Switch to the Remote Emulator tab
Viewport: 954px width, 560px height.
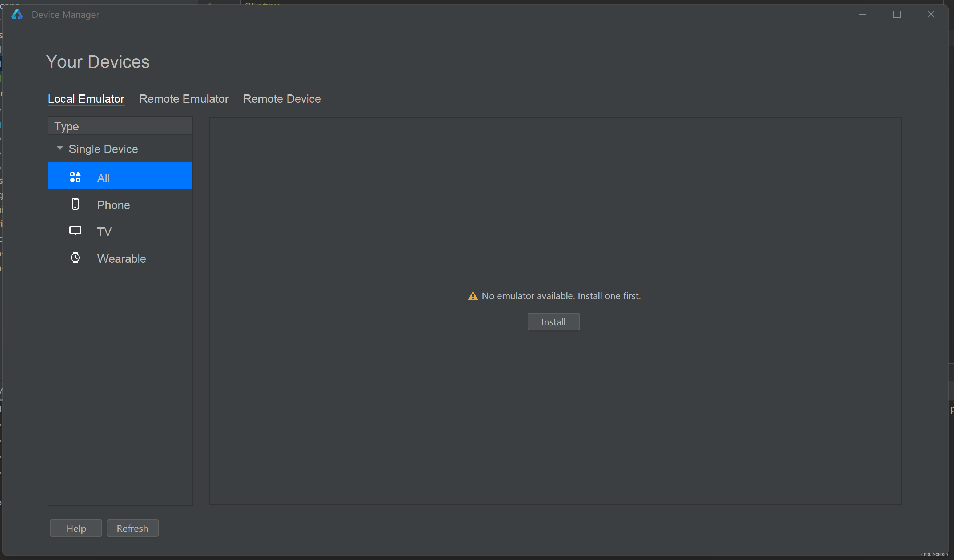coord(184,99)
